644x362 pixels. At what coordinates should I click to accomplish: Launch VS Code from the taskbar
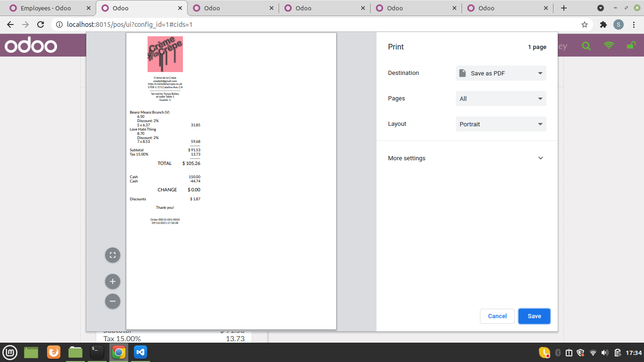click(140, 352)
